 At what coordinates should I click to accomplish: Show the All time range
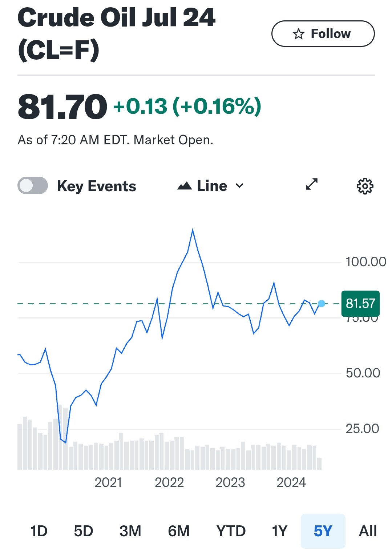pos(368,531)
